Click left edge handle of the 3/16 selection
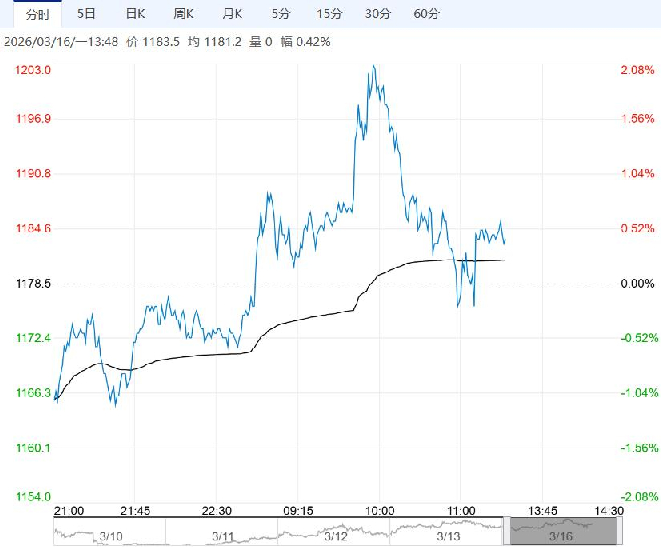 (x=510, y=531)
